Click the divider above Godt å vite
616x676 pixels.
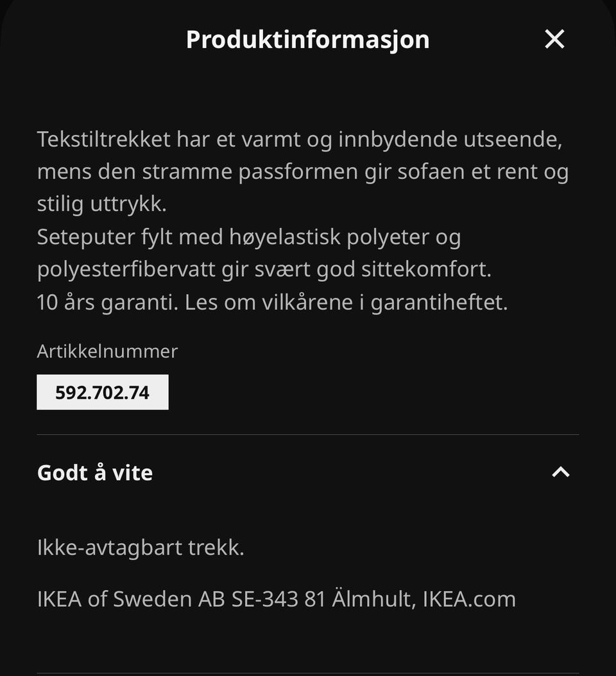(308, 435)
